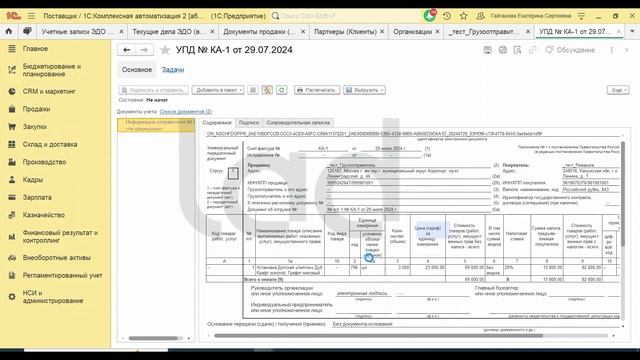This screenshot has height=360, width=640.
Task: Open the 1C main menu hamburger
Action: 31,16
